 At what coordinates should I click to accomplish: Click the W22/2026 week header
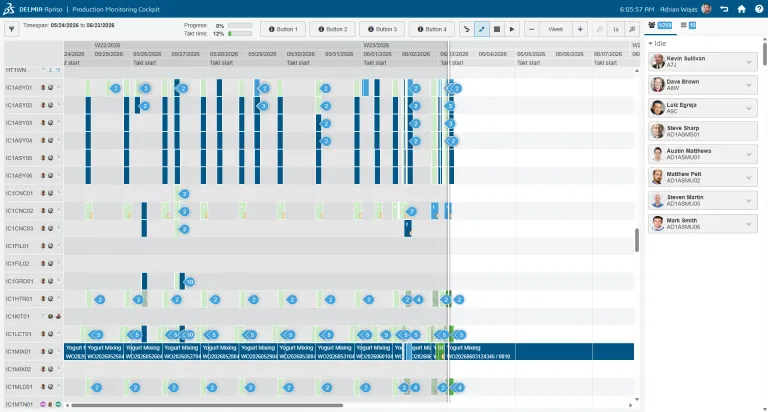pos(107,45)
